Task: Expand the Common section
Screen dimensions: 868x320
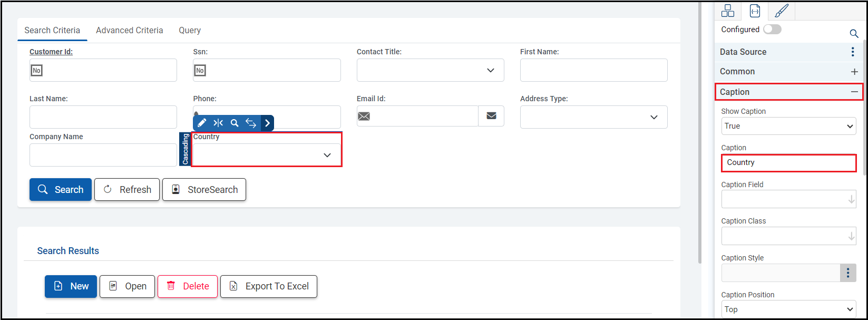Action: [854, 72]
